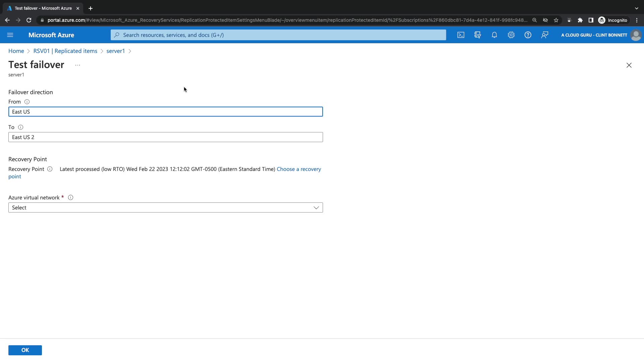Click info icon beside Azure virtual network
Image resolution: width=644 pixels, height=362 pixels.
click(x=70, y=198)
